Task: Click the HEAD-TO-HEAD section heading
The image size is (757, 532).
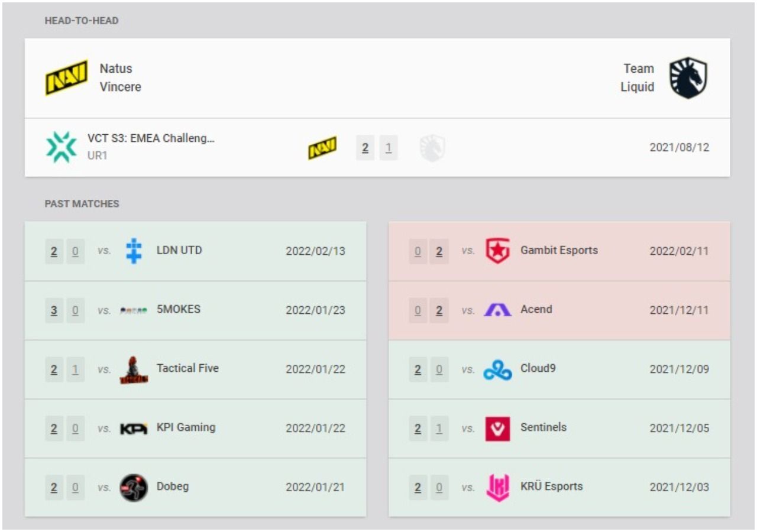Action: click(x=82, y=21)
